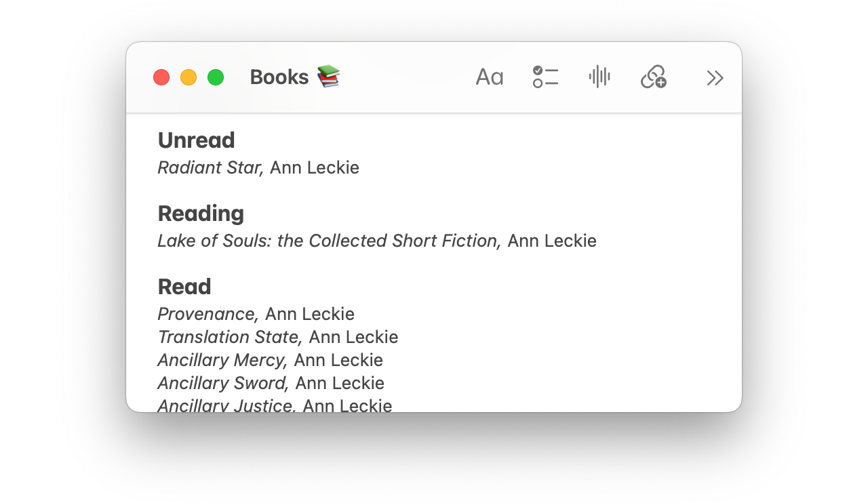The height and width of the screenshot is (503, 868).
Task: Click the Unread heading
Action: click(196, 140)
